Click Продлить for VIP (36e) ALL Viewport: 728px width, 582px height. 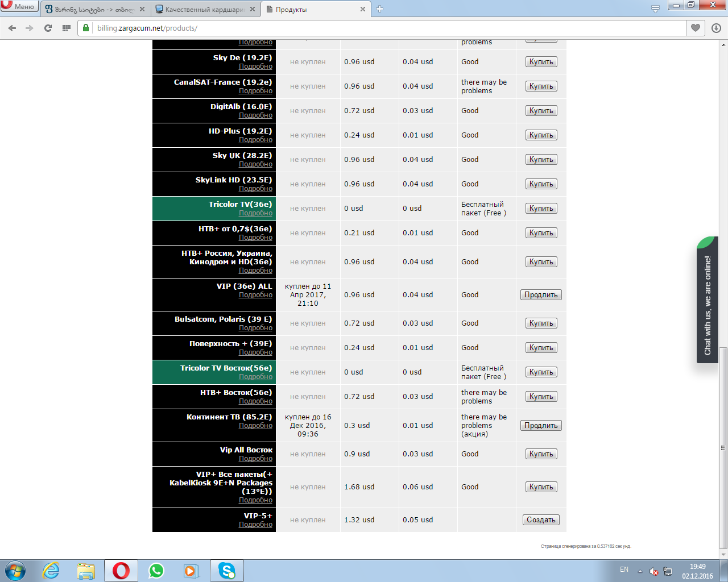coord(541,295)
